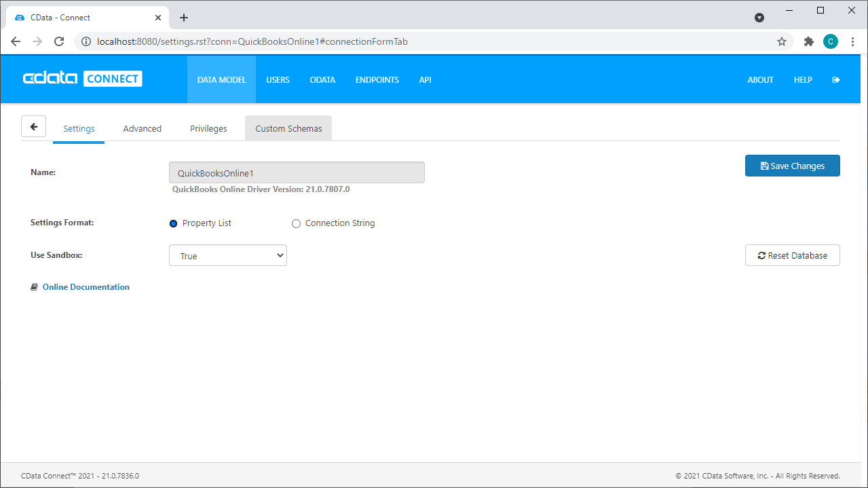This screenshot has height=488, width=868.
Task: Click the back arrow button beside Settings tab
Action: pyautogui.click(x=33, y=127)
